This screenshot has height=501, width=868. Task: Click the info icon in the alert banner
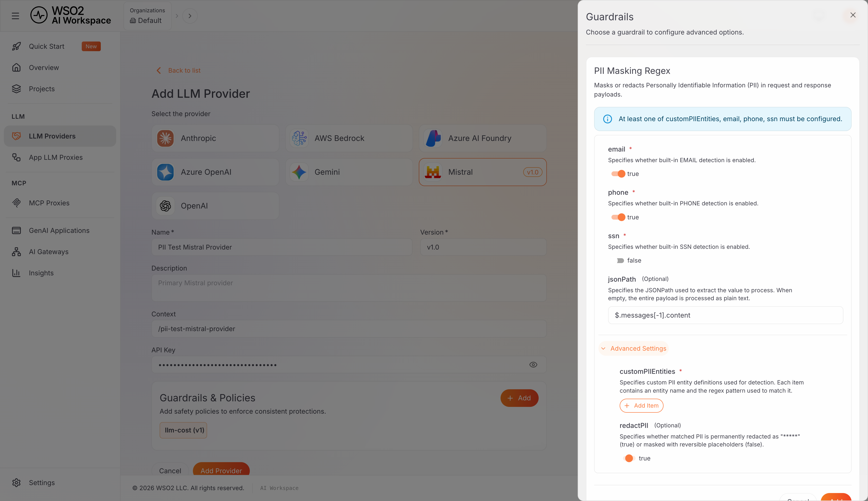pyautogui.click(x=607, y=119)
